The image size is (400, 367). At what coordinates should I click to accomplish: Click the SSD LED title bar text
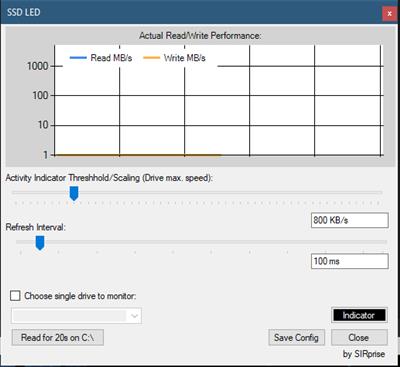[24, 13]
